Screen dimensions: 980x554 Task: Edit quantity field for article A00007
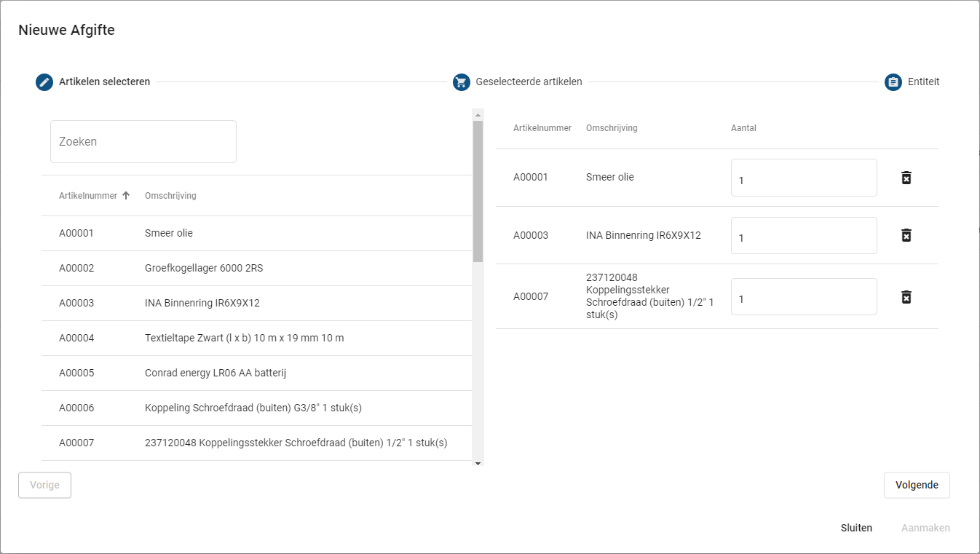coord(803,297)
